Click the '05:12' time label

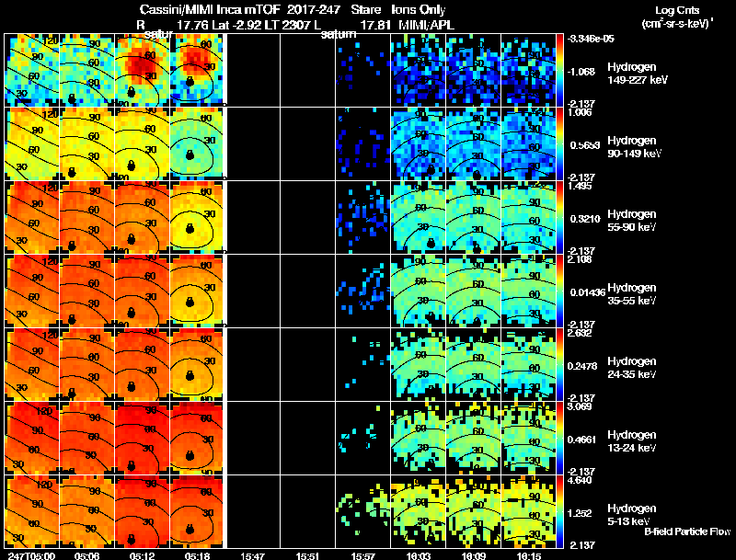(142, 555)
